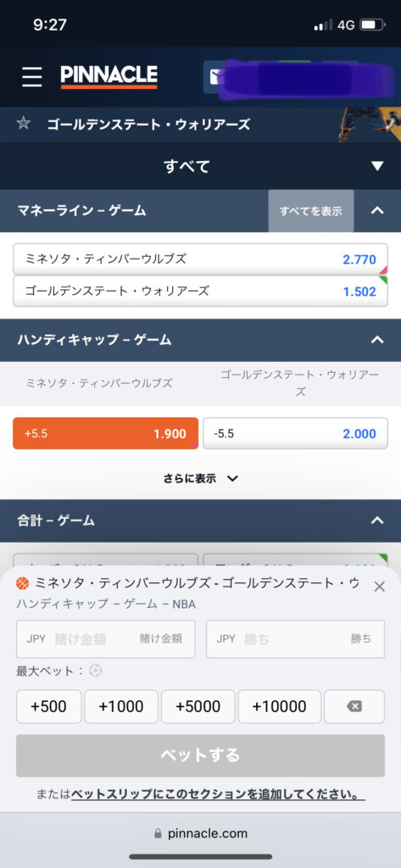Image resolution: width=401 pixels, height=868 pixels.
Task: Collapse the 合計 – ゲーム section
Action: pyautogui.click(x=377, y=520)
